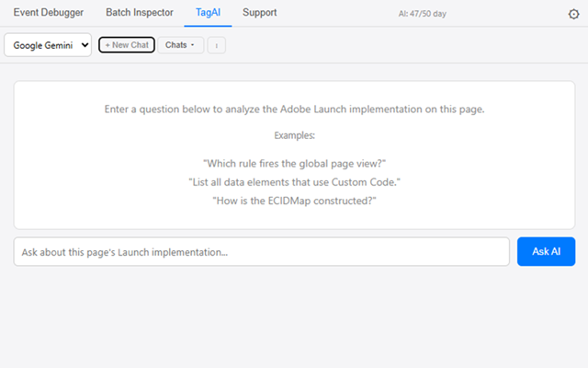Expand the Chats dropdown
The width and height of the screenshot is (588, 368).
tap(180, 45)
